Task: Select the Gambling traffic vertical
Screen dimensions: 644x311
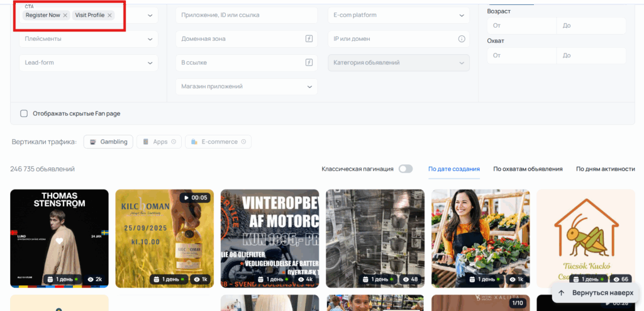Action: coord(109,142)
